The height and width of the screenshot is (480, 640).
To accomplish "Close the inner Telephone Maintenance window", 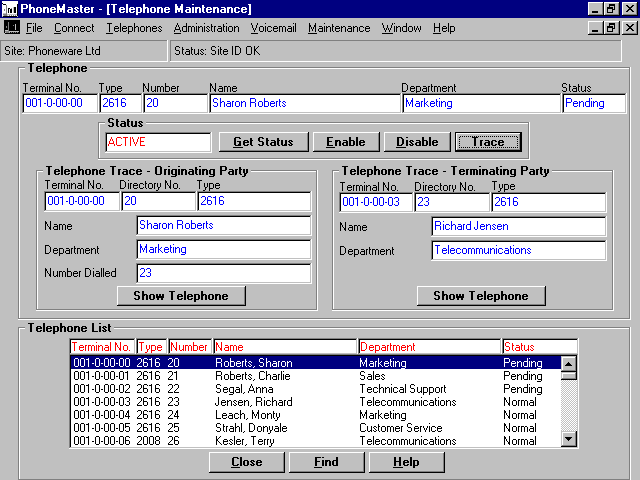I will click(x=630, y=28).
